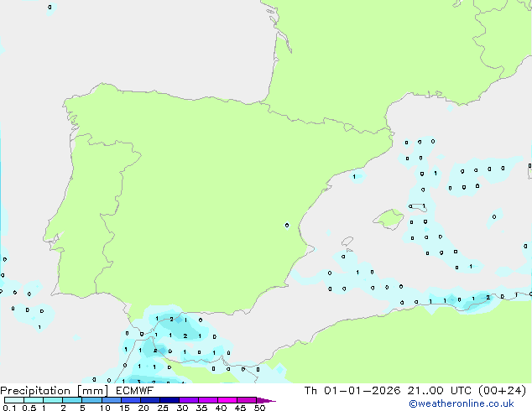532x411 pixels.
Task: Click the '0.1' scale label
Action: pos(9,408)
